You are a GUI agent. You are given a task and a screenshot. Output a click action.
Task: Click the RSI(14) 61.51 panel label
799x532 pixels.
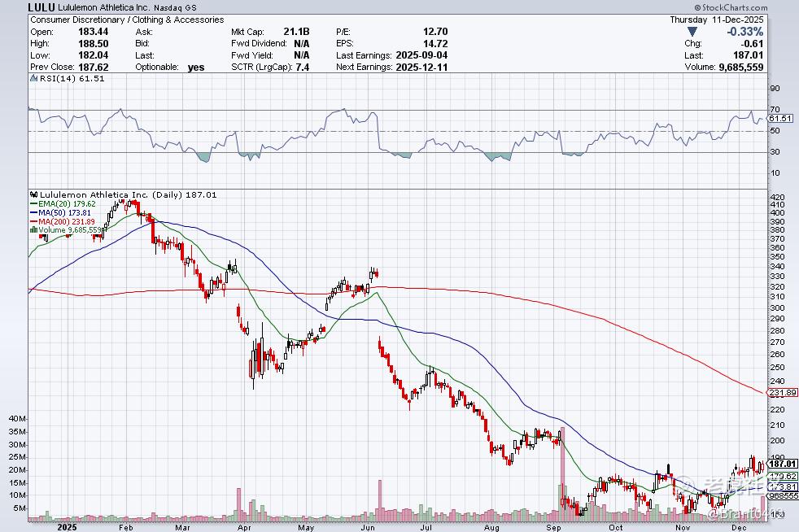[72, 78]
